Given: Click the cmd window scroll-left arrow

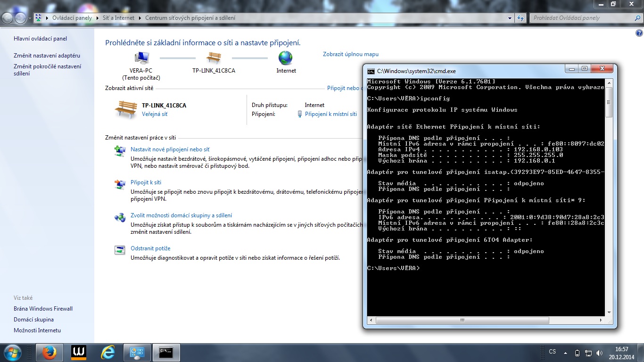Looking at the screenshot, I should 371,320.
